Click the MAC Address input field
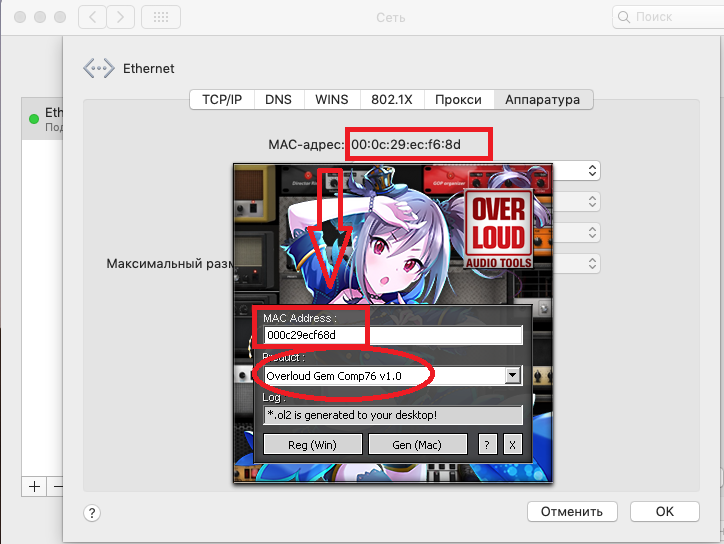724x544 pixels. click(392, 336)
